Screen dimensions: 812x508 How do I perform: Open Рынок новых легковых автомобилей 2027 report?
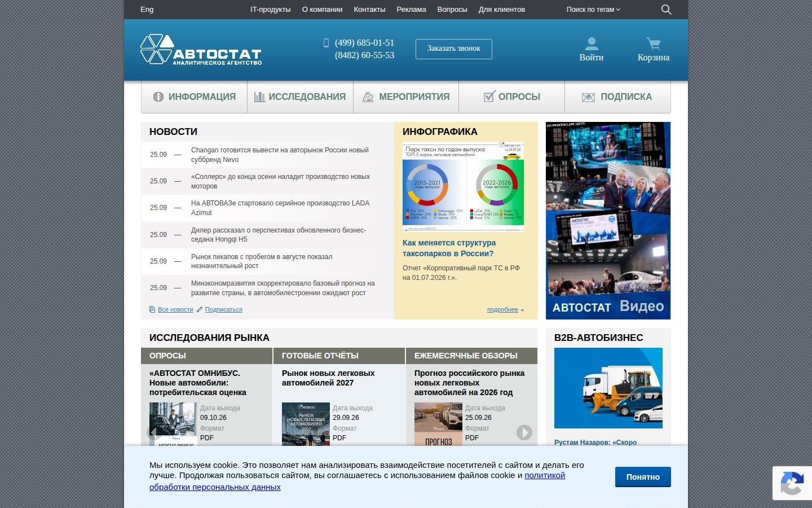click(328, 378)
